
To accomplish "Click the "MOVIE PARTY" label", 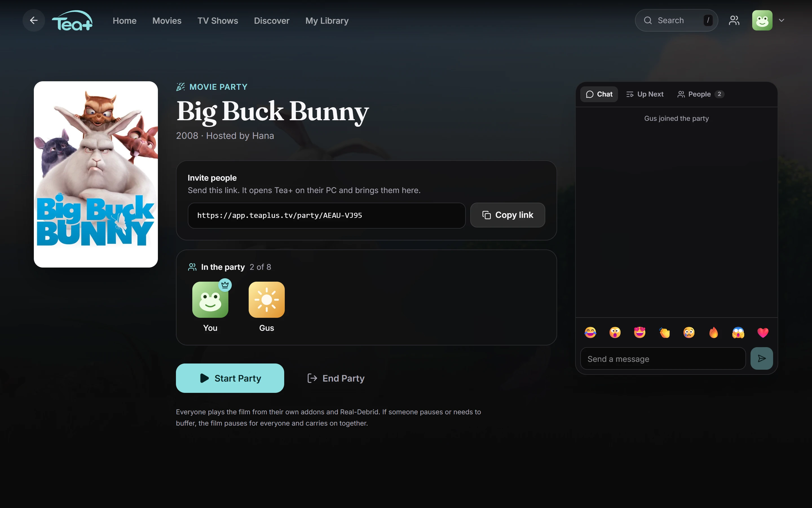I will pyautogui.click(x=218, y=87).
